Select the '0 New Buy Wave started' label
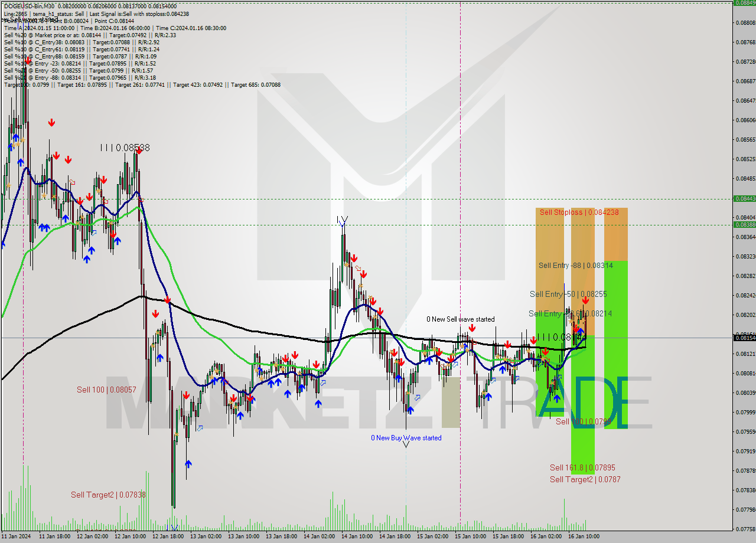The image size is (756, 543). pyautogui.click(x=406, y=438)
